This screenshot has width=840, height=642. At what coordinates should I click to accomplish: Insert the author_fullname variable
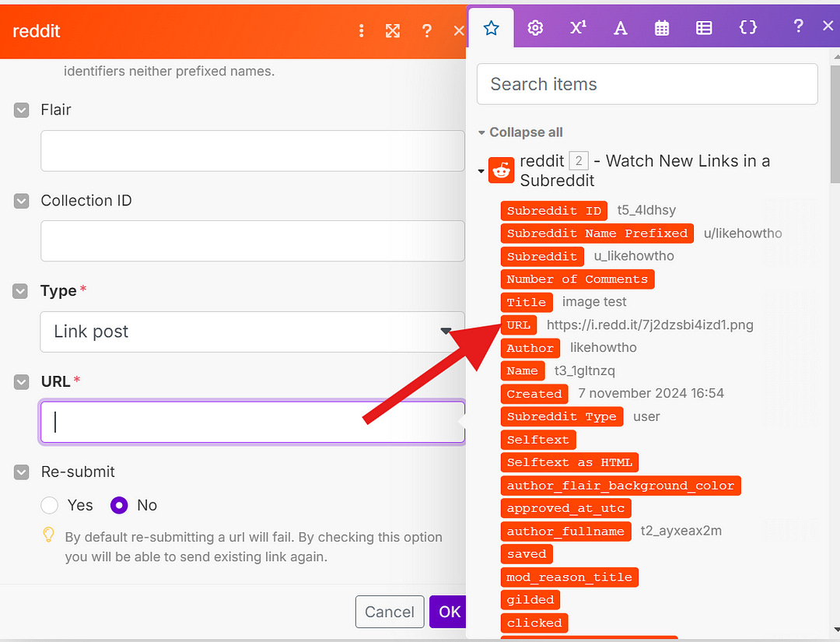(x=565, y=531)
